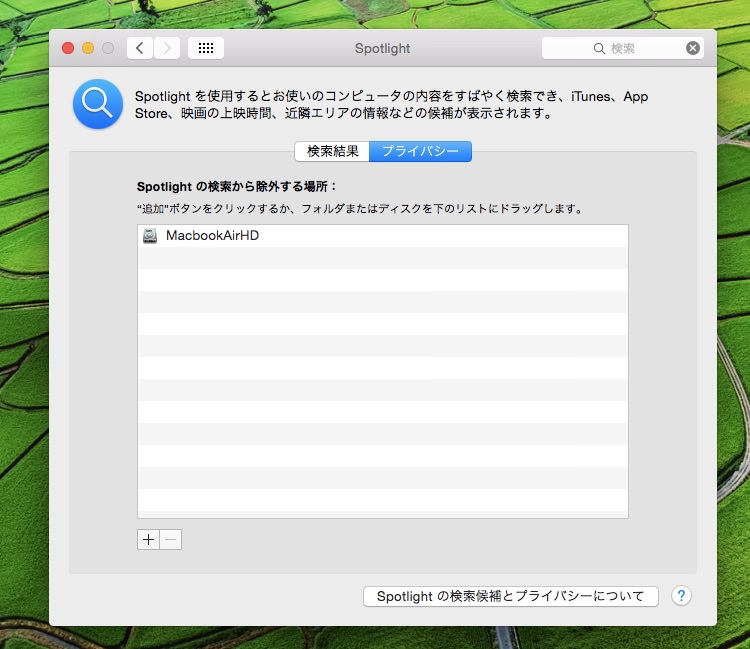Click the magnifier icon in search field

coord(599,48)
